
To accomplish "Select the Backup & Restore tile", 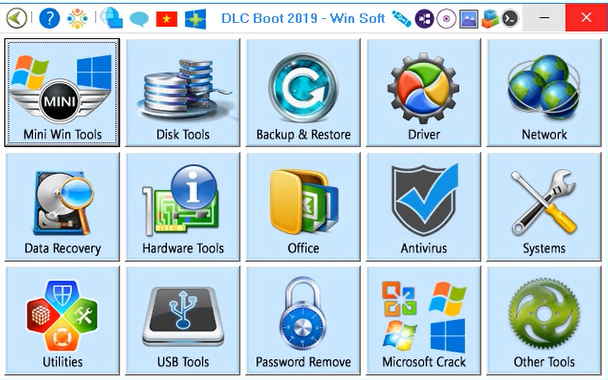I will (303, 92).
